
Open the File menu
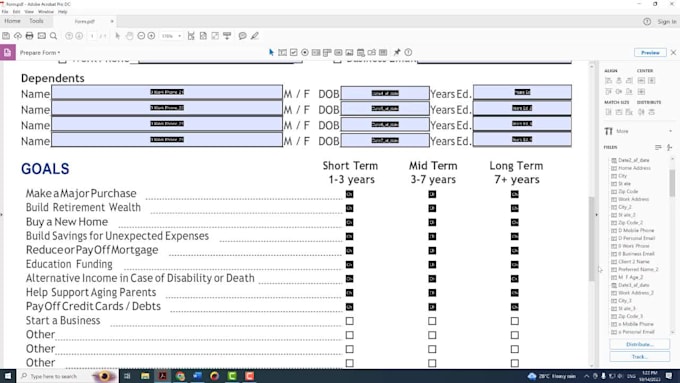click(x=5, y=12)
